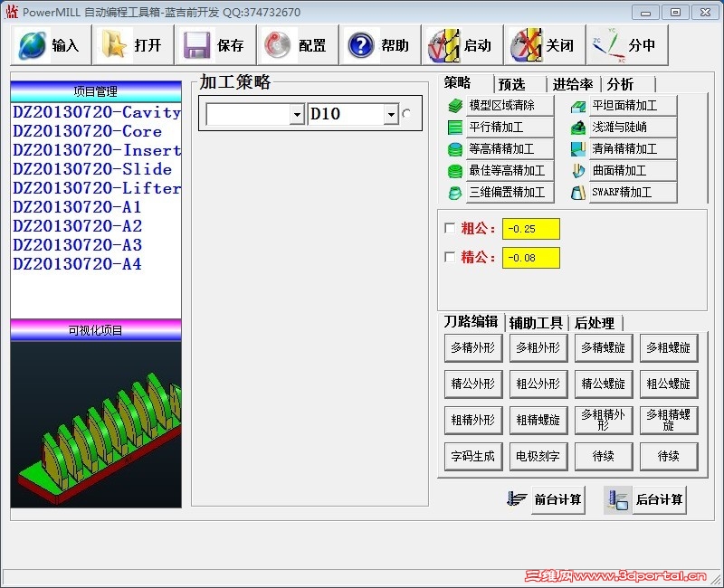Click the 模型区域清除 button
724x588 pixels.
[510, 106]
